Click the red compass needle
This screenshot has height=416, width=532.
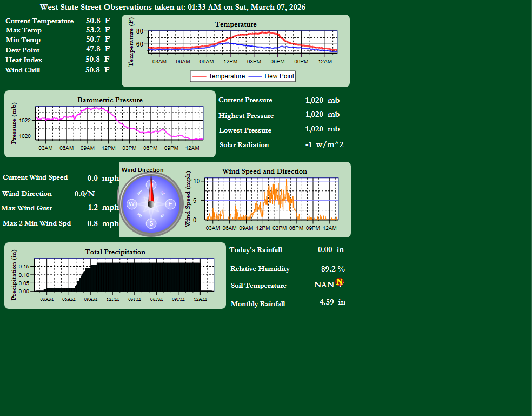151,188
